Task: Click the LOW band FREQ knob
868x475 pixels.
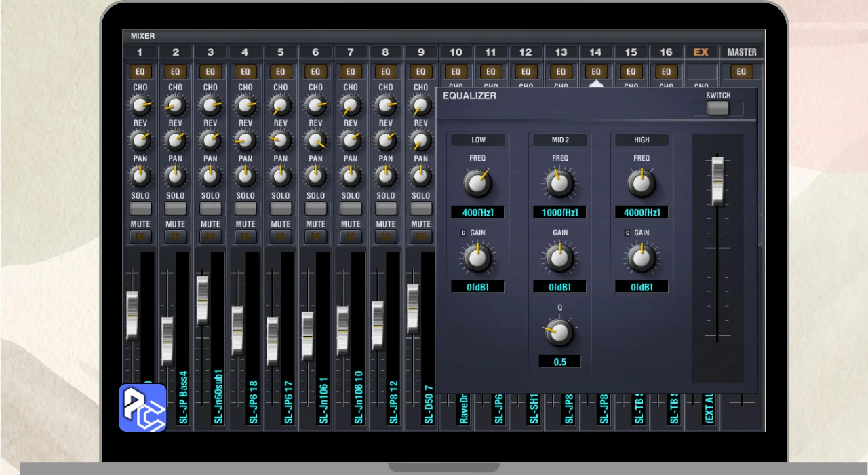Action: (x=478, y=183)
